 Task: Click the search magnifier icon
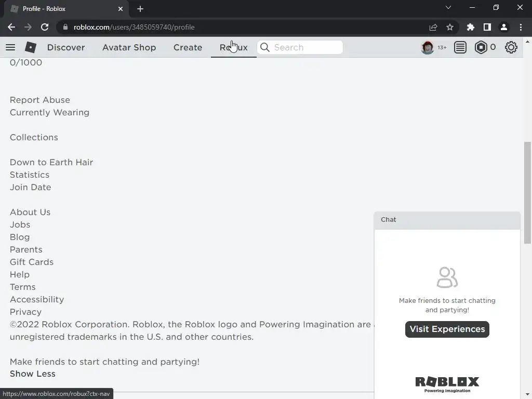click(265, 47)
